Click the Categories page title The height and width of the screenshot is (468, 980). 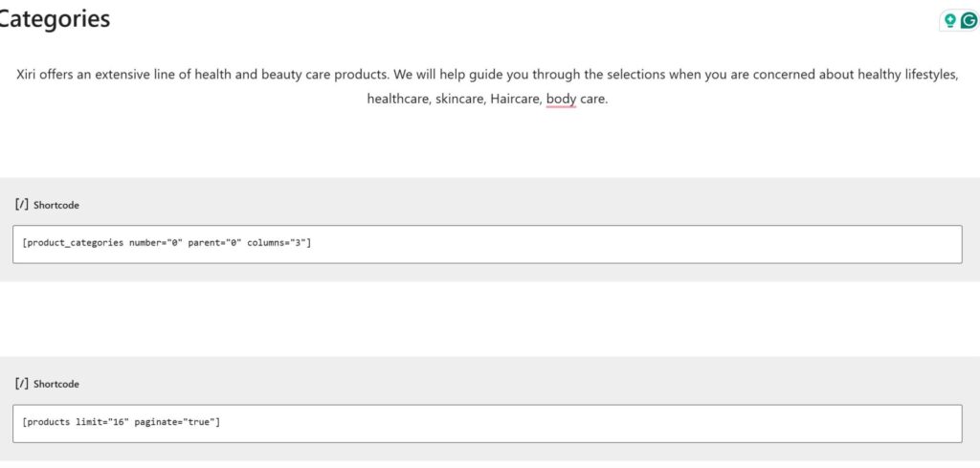(54, 18)
